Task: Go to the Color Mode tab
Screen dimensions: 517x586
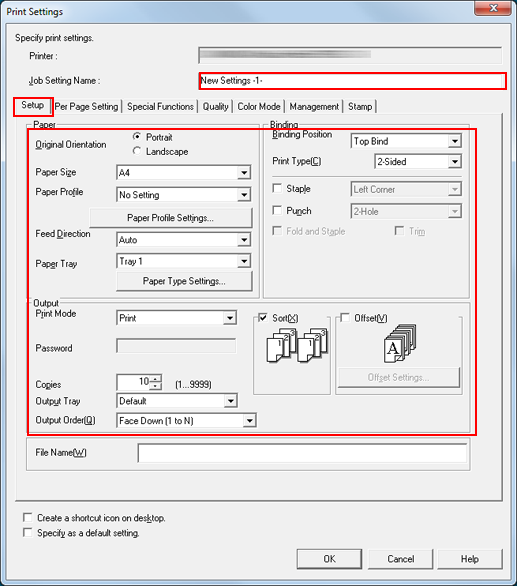Action: (x=259, y=107)
